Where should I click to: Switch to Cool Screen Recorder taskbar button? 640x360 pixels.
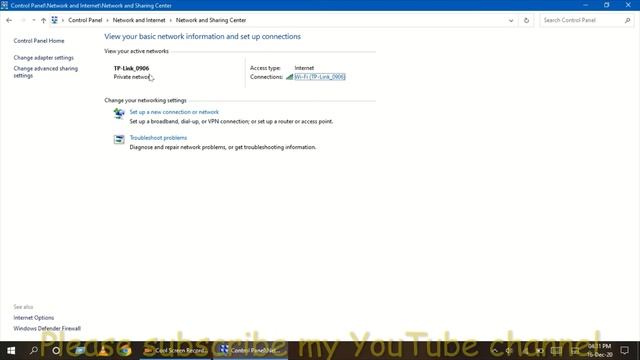[176, 351]
